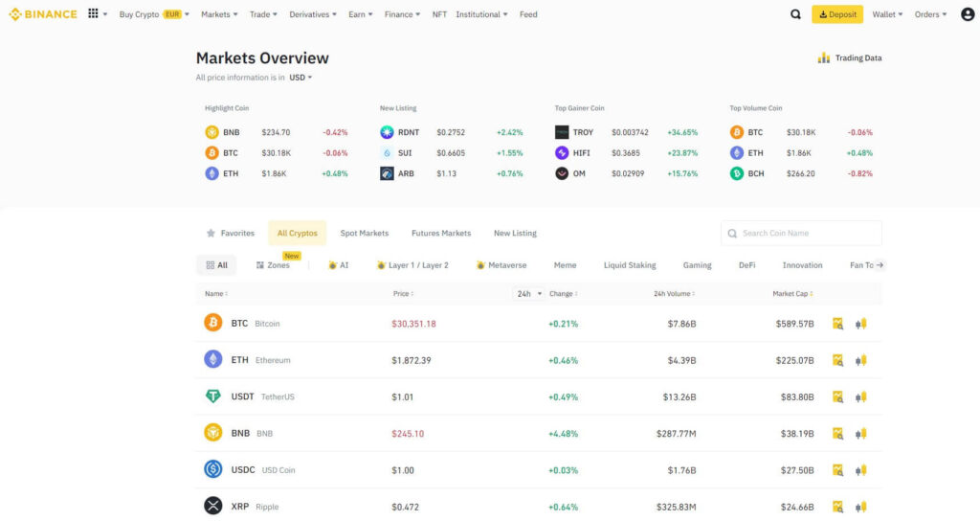Click Ethereum coin icon in table
The height and width of the screenshot is (521, 980).
pos(213,359)
